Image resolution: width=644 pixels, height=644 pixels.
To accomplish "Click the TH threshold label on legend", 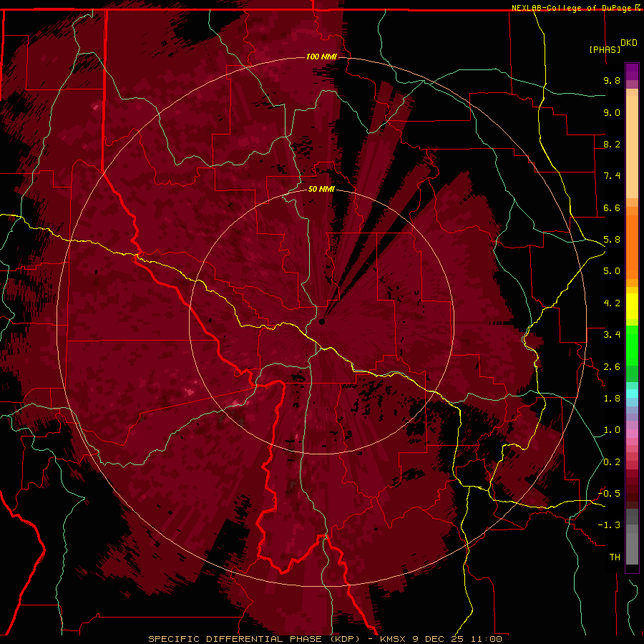I will coord(615,557).
